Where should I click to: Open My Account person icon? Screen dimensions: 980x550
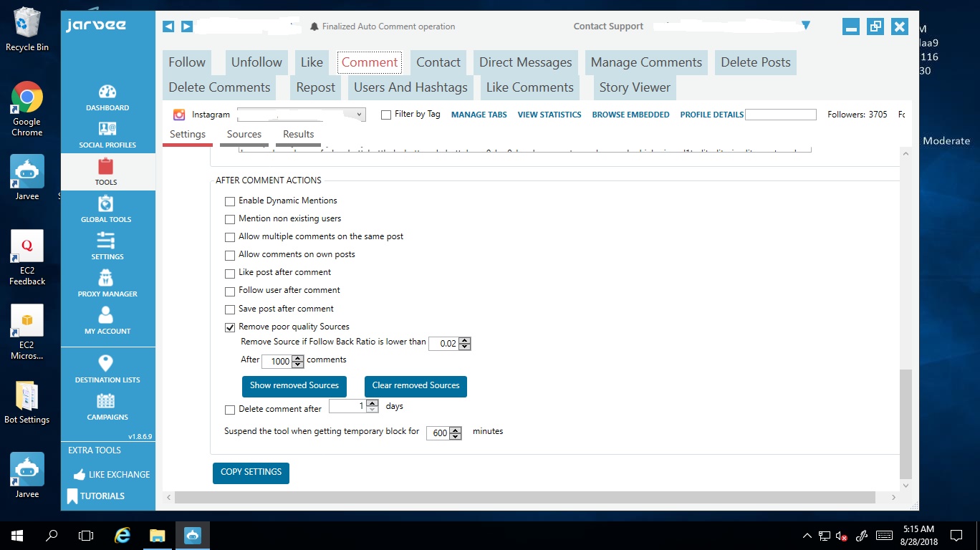pyautogui.click(x=106, y=315)
